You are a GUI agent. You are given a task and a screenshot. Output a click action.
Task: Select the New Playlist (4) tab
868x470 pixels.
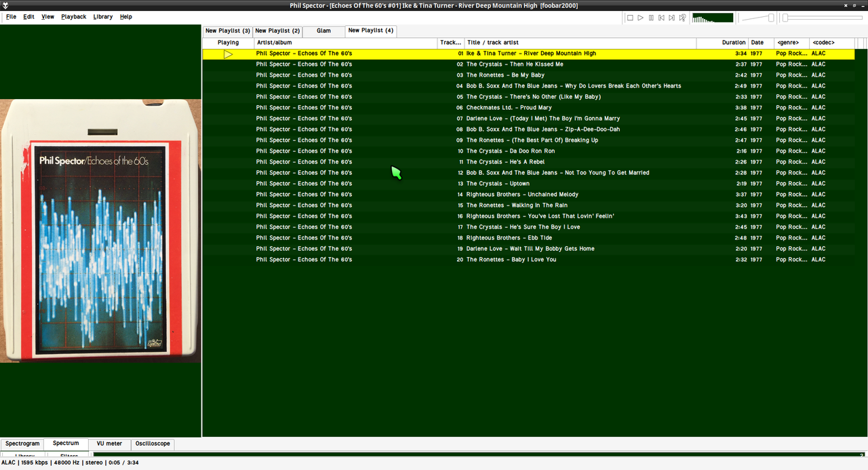(370, 31)
